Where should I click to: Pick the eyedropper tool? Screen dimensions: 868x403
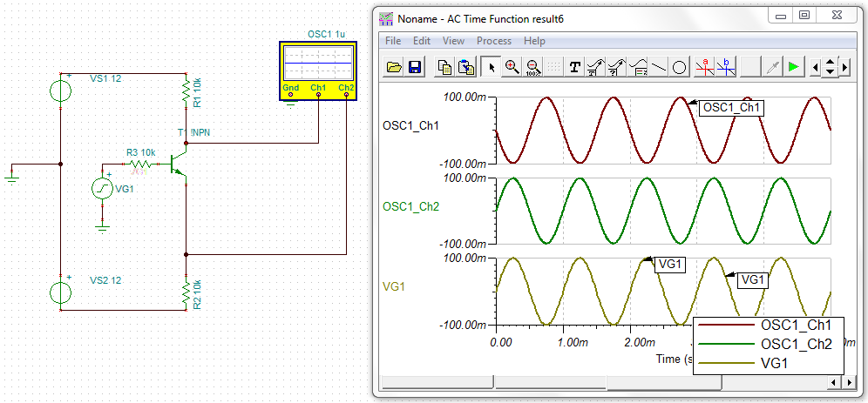tap(771, 67)
